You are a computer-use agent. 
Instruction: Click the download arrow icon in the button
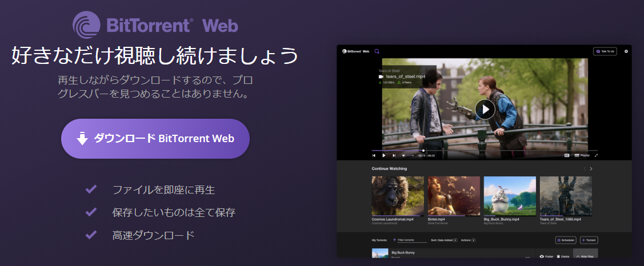[x=82, y=139]
